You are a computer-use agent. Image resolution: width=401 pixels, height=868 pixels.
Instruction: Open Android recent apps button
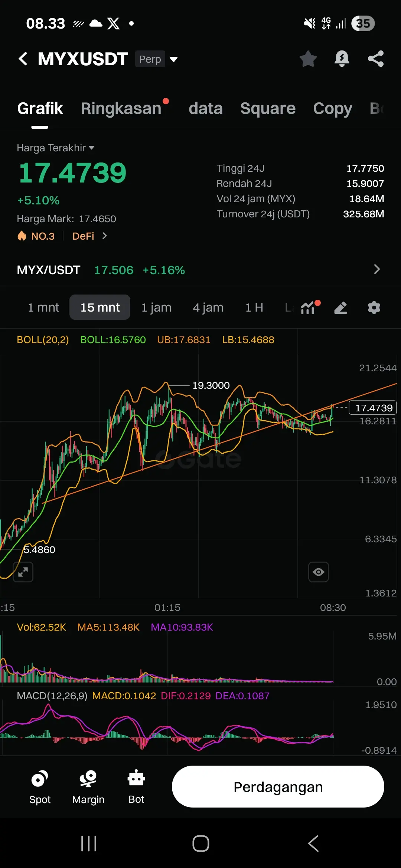click(89, 844)
